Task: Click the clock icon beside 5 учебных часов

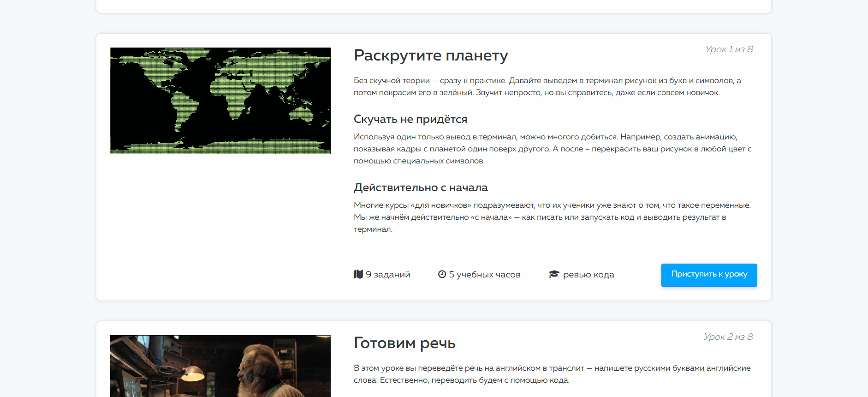Action: tap(442, 274)
